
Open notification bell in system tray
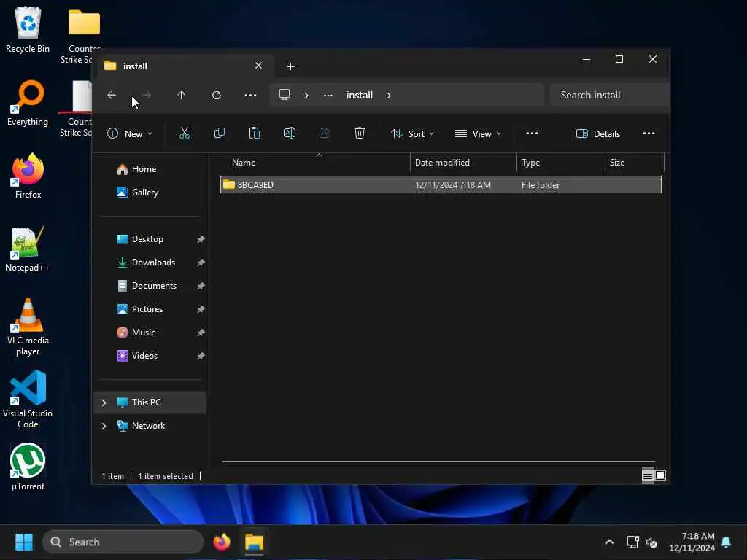point(727,542)
